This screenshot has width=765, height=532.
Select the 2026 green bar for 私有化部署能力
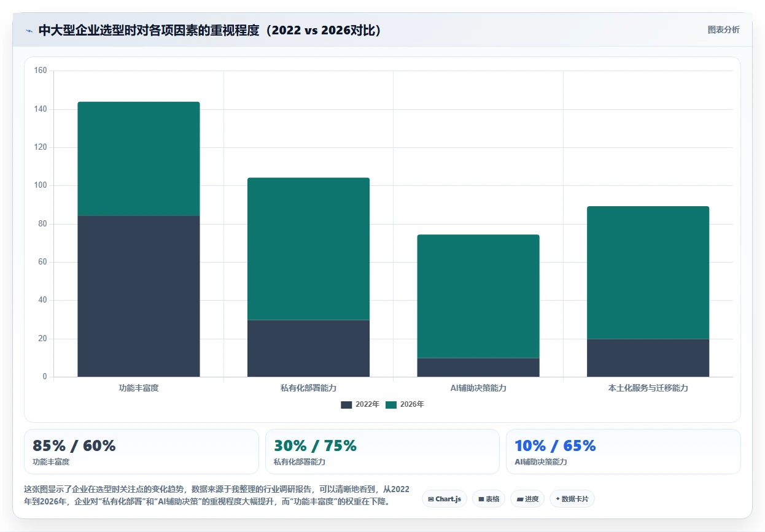[308, 249]
